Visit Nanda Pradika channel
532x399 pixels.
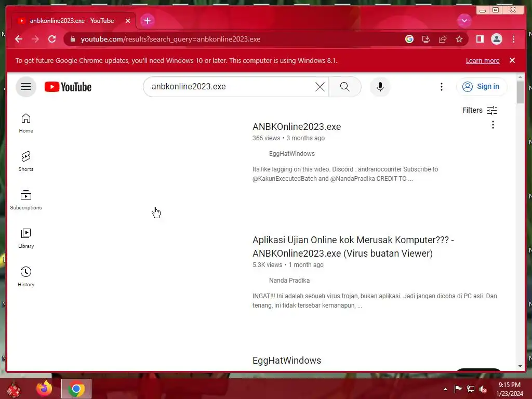point(289,281)
